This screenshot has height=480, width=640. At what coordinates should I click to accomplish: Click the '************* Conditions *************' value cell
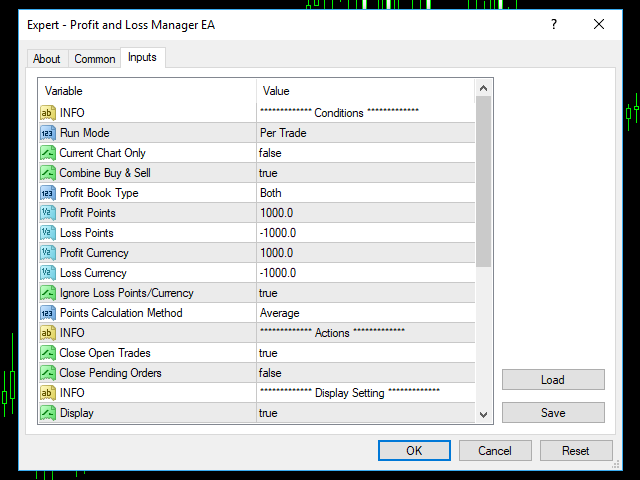[366, 113]
